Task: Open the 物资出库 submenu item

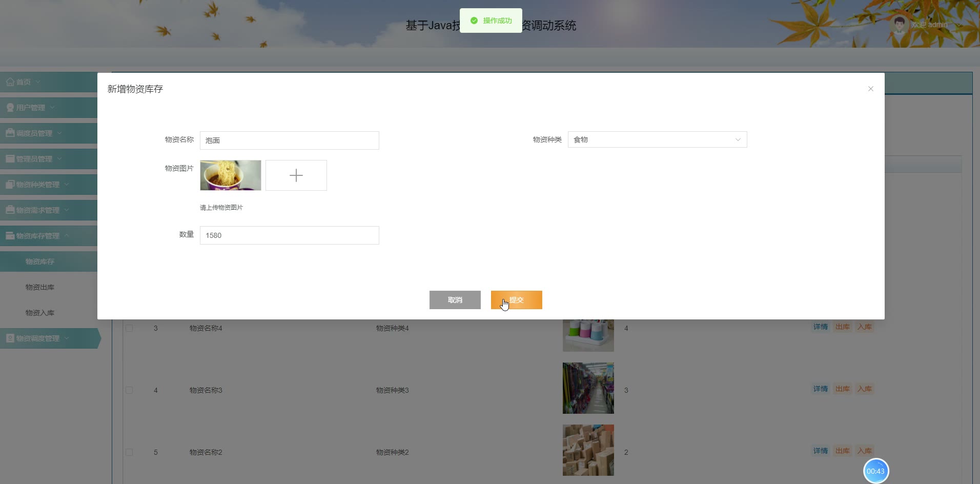Action: click(40, 287)
